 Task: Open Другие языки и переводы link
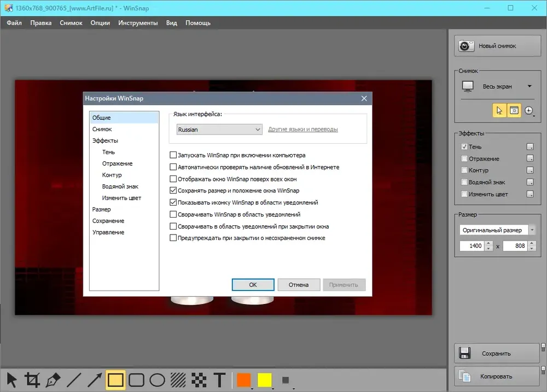pos(303,129)
